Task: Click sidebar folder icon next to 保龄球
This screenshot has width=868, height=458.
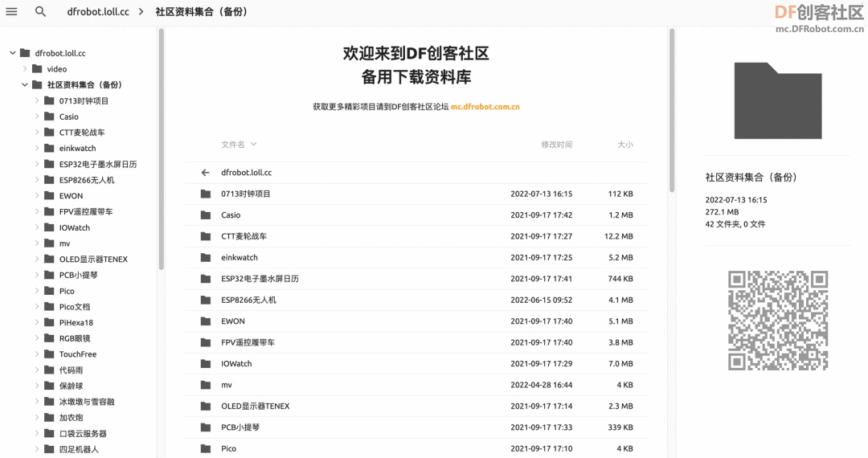Action: click(x=49, y=386)
